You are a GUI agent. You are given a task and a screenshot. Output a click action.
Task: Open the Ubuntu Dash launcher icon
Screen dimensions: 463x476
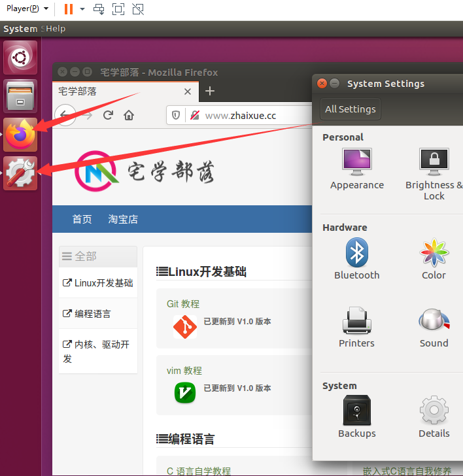point(20,58)
